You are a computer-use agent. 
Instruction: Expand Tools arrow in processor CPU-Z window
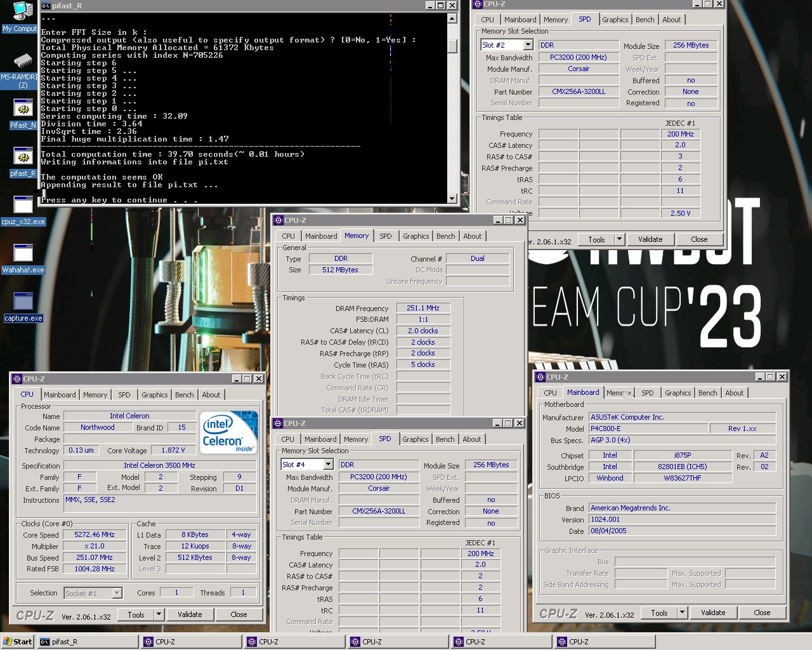(x=159, y=614)
